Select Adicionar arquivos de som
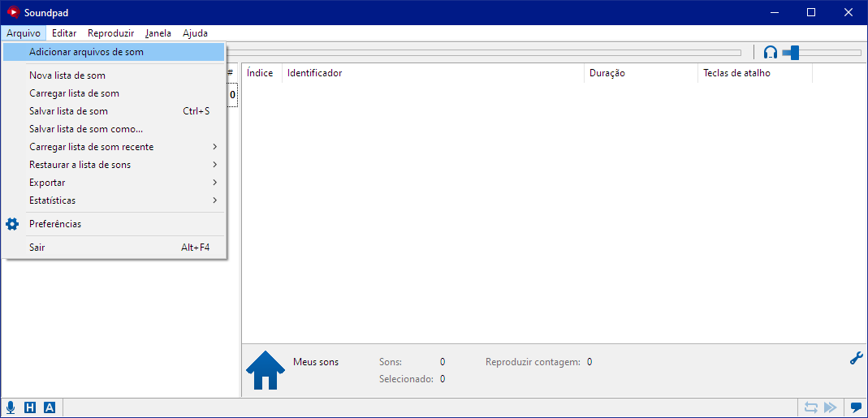 click(86, 52)
